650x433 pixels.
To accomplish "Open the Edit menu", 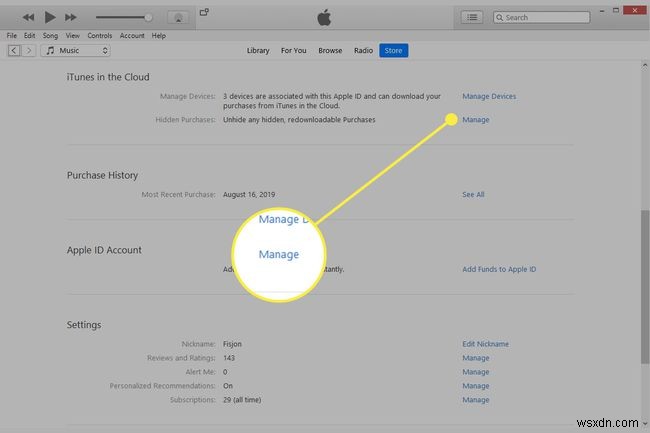I will (29, 36).
